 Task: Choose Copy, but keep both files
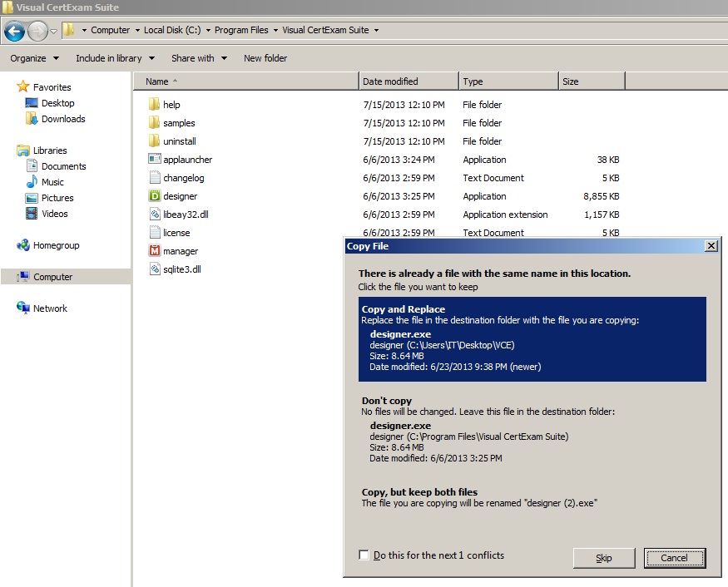pyautogui.click(x=532, y=497)
